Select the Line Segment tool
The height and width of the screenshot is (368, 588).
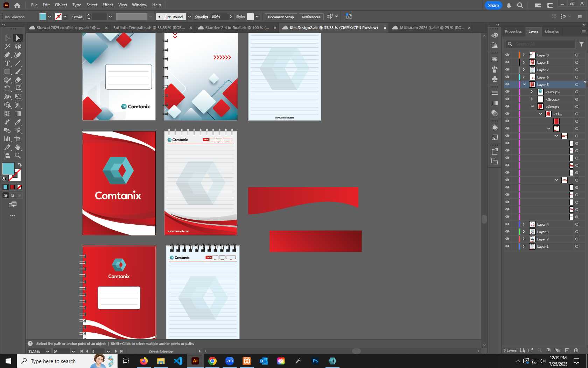(x=18, y=63)
